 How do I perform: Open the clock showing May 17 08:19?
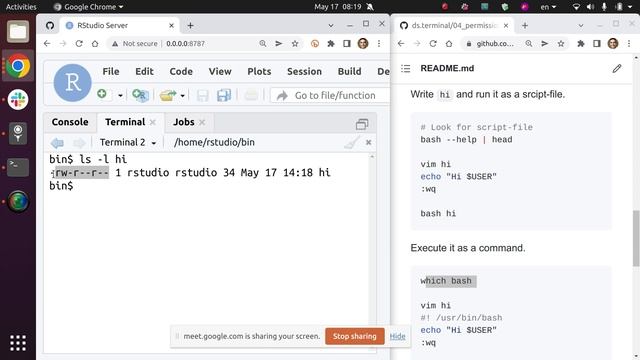pyautogui.click(x=338, y=7)
